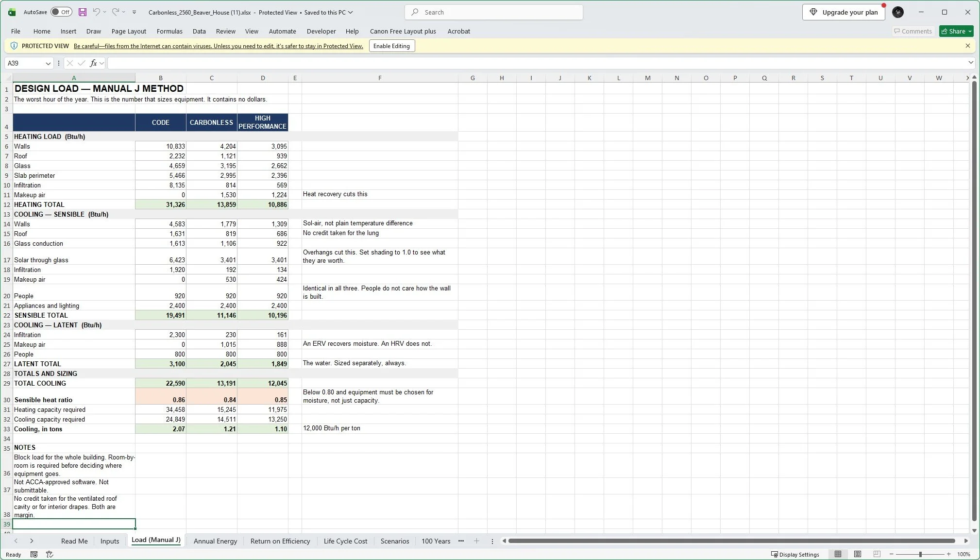Click the Excel app icon in title bar
Screen dimensions: 980x560
click(x=12, y=12)
